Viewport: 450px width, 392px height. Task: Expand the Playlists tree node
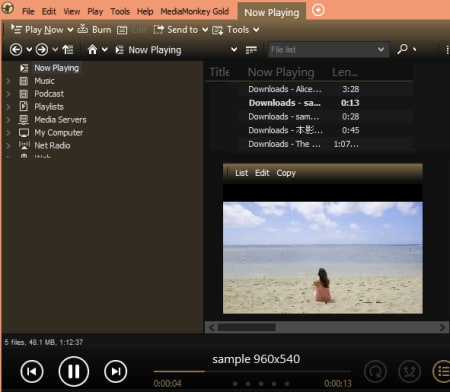coord(8,107)
